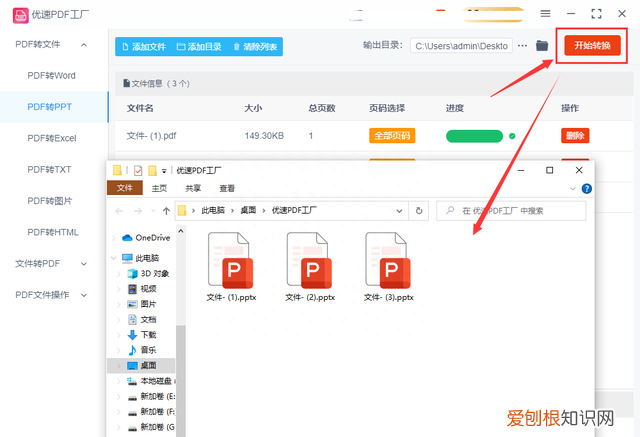
Task: Open the quick access toolbar customize dropdown
Action: coord(164,171)
